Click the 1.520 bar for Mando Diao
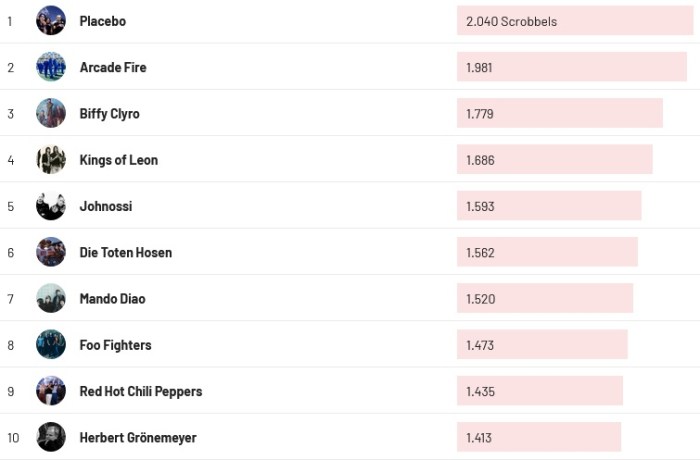This screenshot has height=460, width=700. click(545, 298)
